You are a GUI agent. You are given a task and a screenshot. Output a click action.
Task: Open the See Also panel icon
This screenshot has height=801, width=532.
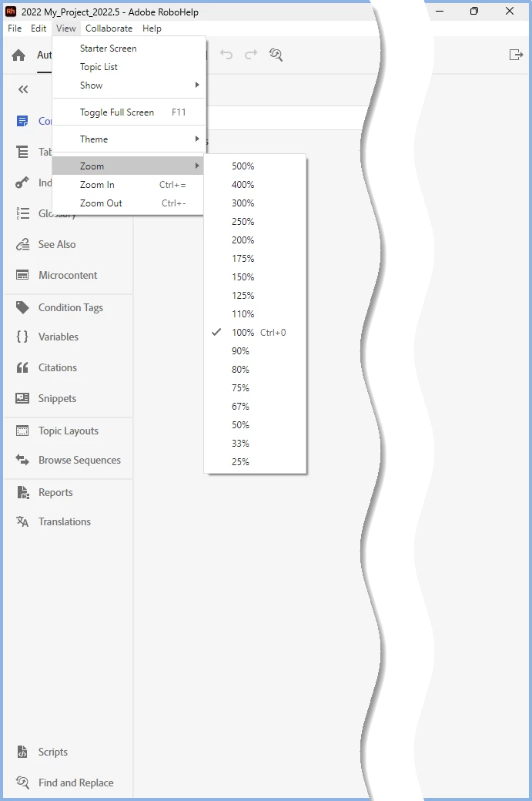22,244
